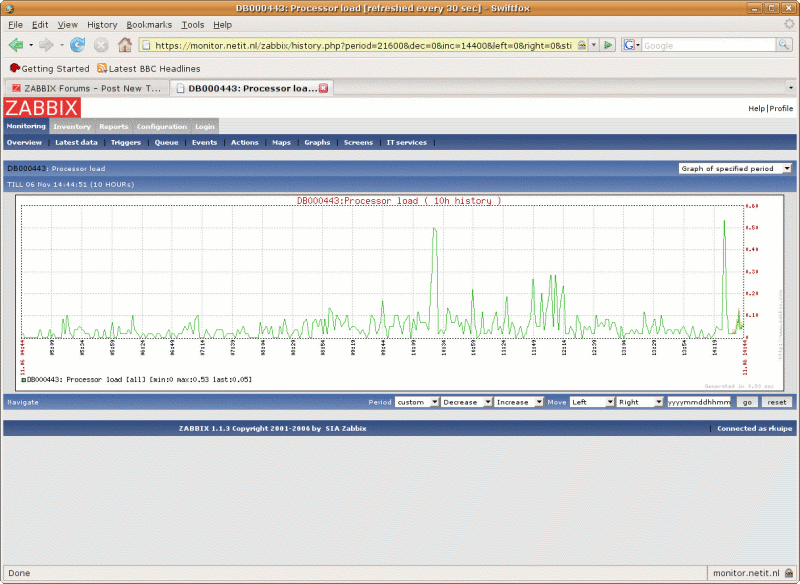The height and width of the screenshot is (584, 800).
Task: Go to browser Home page icon
Action: click(125, 45)
